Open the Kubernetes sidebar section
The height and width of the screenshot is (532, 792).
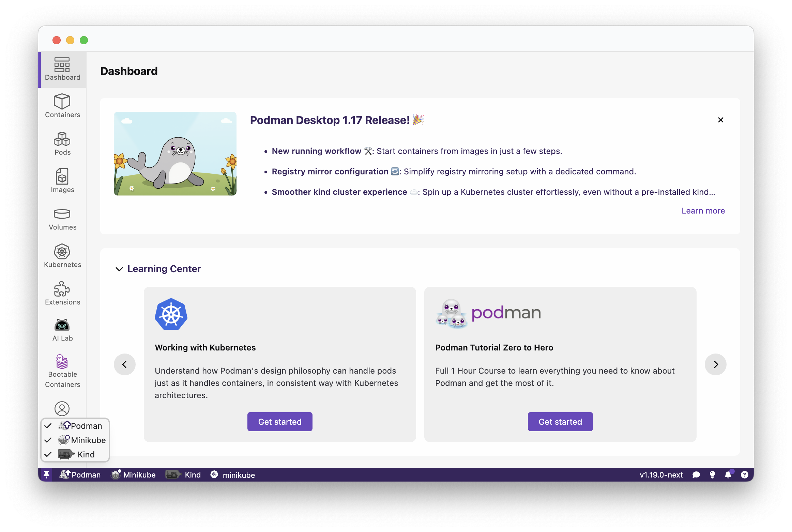(62, 256)
